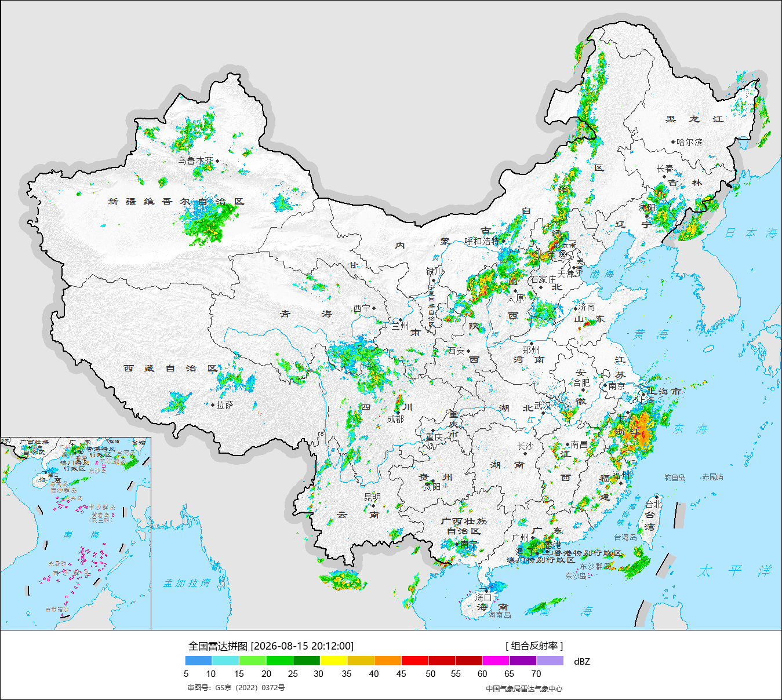Click the Taipei city marker

pyautogui.click(x=656, y=497)
